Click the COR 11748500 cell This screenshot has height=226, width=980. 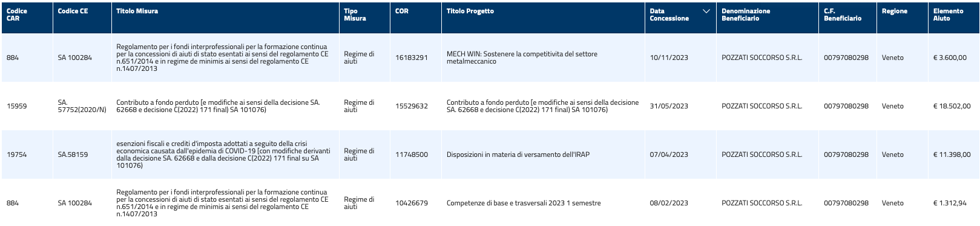(x=412, y=155)
